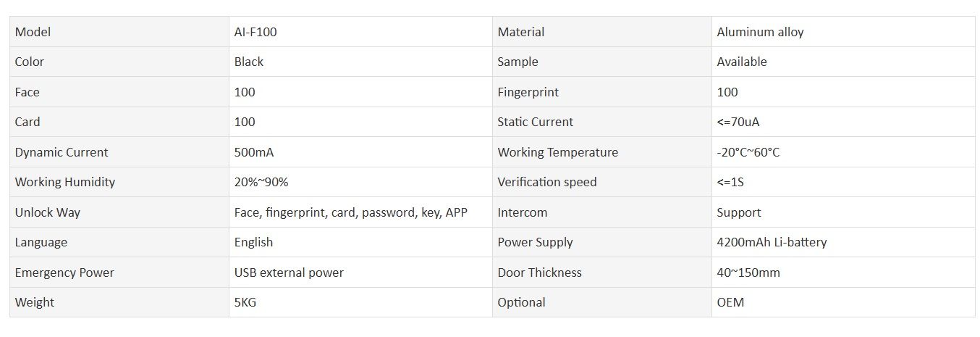This screenshot has width=980, height=337.
Task: Click the Static Current label
Action: (535, 122)
